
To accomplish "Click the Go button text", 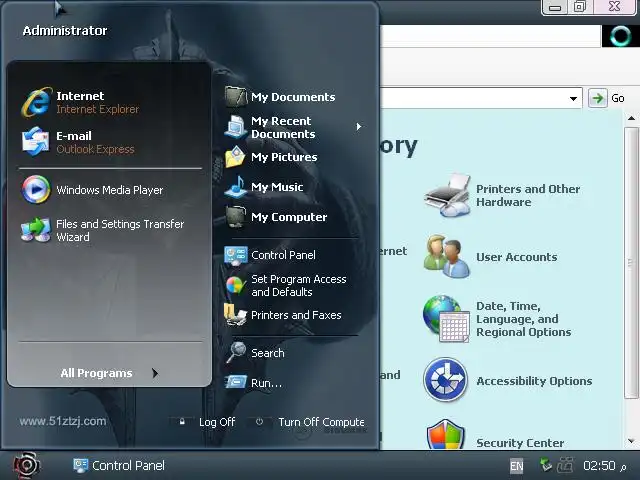I will 618,98.
